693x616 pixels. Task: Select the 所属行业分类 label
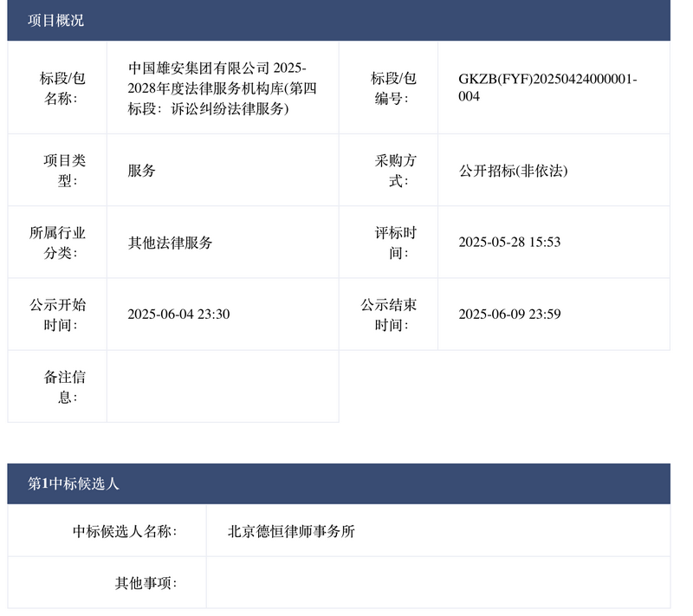click(57, 243)
